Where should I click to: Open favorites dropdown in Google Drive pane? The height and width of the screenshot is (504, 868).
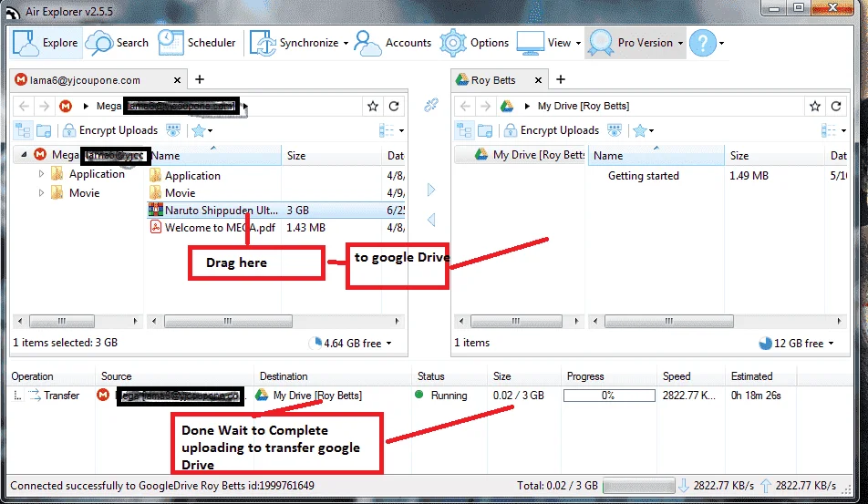[644, 131]
